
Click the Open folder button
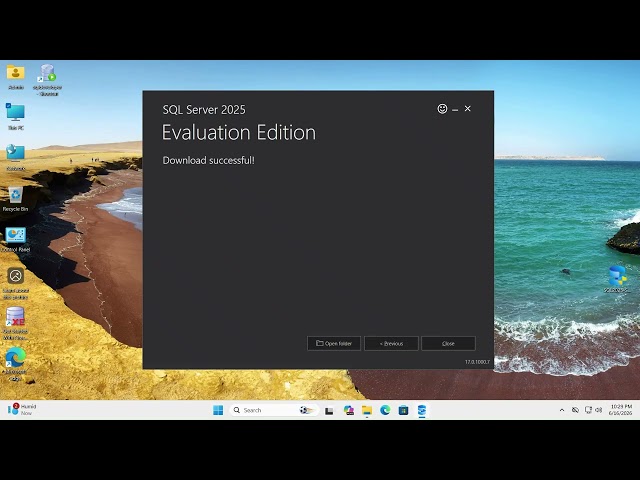[334, 343]
